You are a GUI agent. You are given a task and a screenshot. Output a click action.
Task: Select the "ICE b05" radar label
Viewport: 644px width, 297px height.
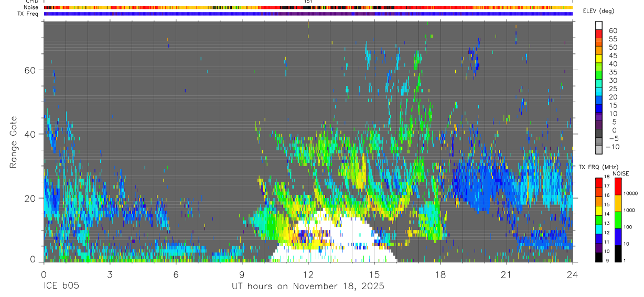(62, 287)
